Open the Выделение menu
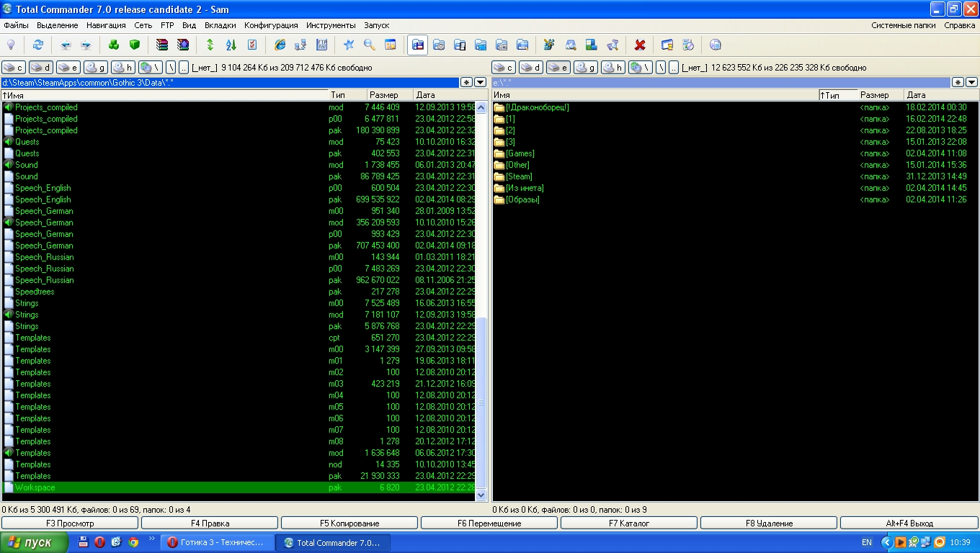This screenshot has width=980, height=553. [x=58, y=25]
